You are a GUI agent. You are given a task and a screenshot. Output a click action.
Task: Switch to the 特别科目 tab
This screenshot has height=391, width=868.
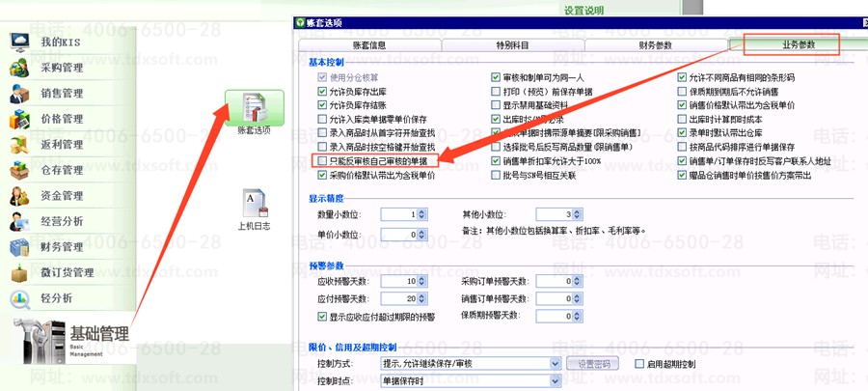[x=513, y=45]
